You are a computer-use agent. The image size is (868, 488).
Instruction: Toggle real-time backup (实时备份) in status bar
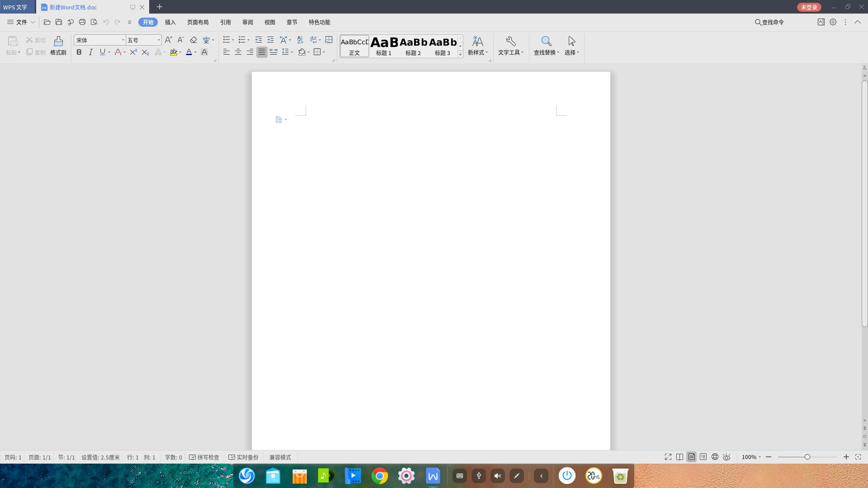coord(244,457)
